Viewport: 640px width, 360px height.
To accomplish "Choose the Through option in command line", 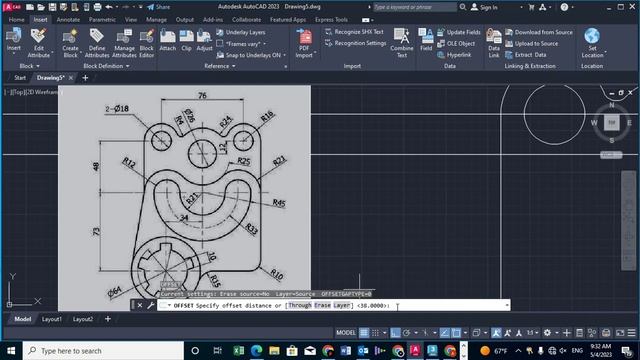I will pyautogui.click(x=300, y=305).
